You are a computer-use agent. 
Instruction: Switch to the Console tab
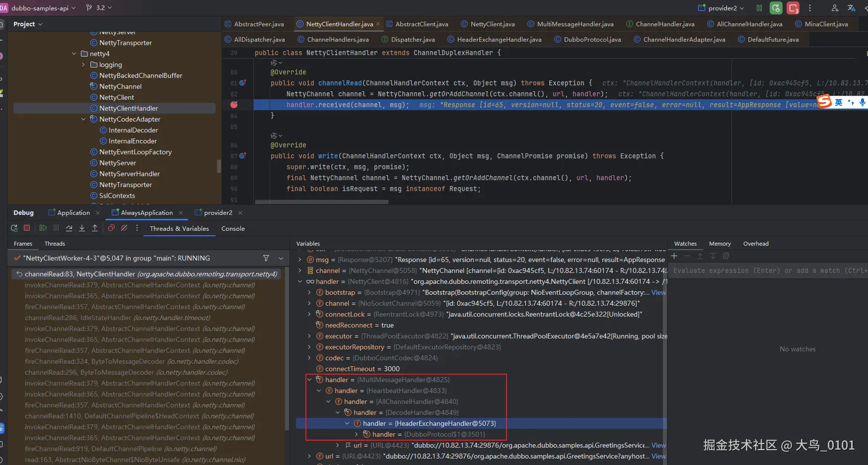pyautogui.click(x=233, y=229)
